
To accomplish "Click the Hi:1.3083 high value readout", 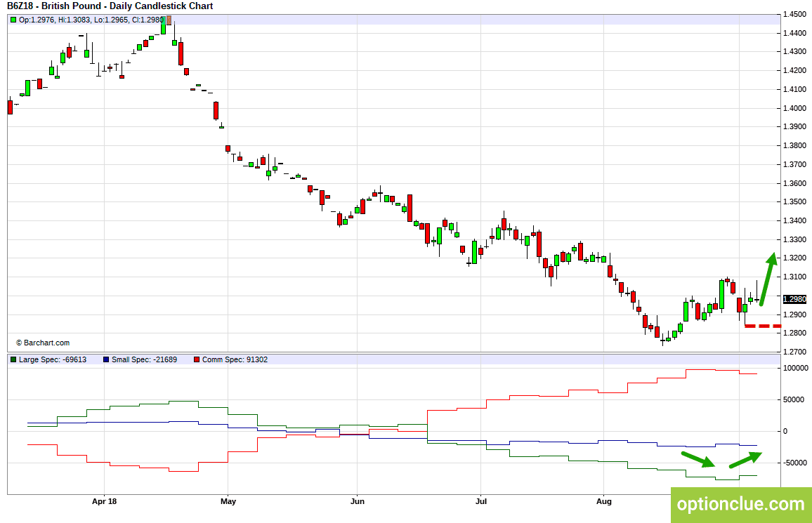I will [x=74, y=20].
